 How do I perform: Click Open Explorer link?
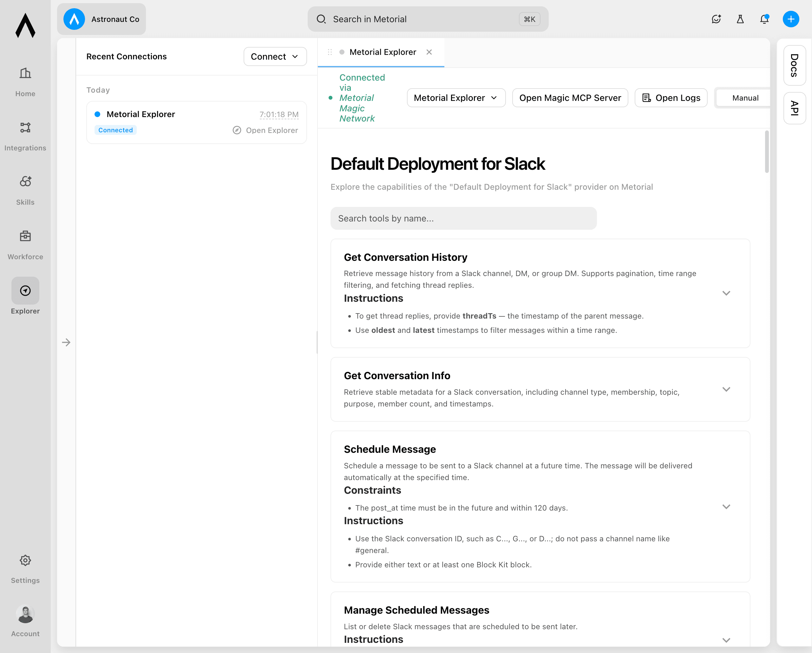[x=265, y=130]
